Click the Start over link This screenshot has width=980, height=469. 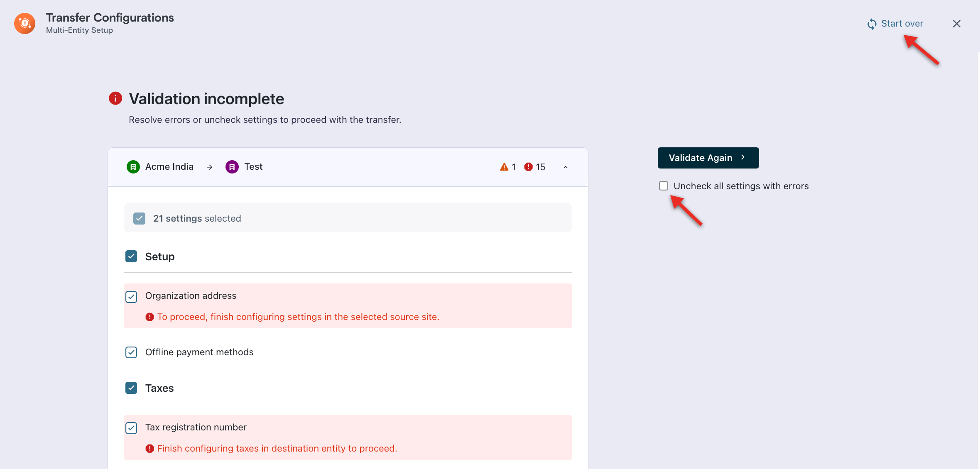tap(902, 24)
